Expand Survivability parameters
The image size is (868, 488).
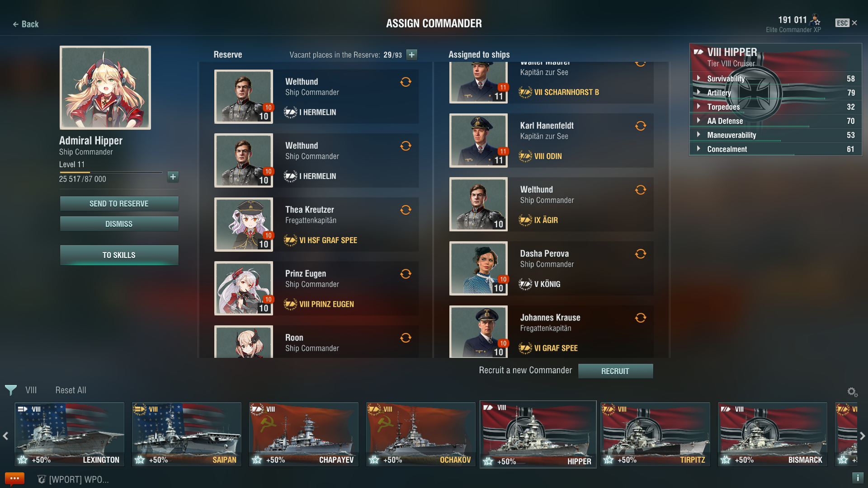[x=776, y=79]
